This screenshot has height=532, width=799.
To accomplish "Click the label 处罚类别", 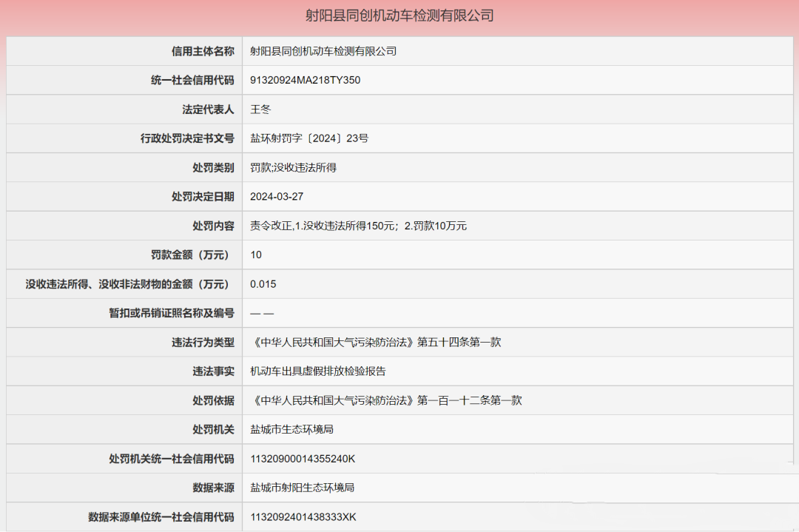I will [213, 167].
